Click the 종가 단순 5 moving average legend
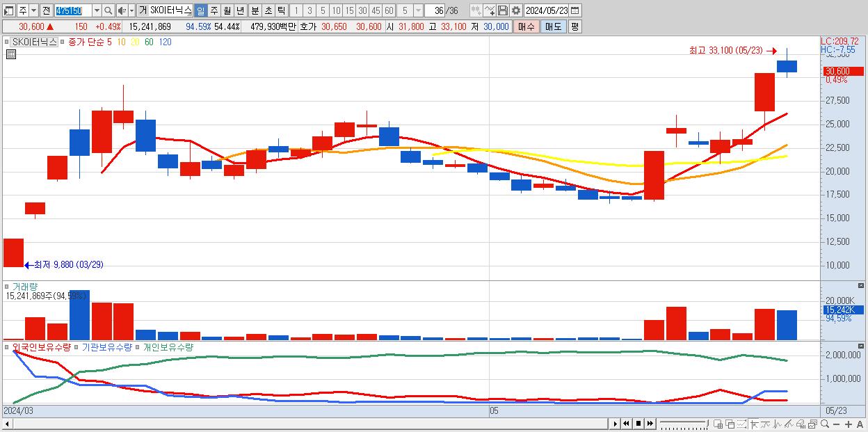Viewport: 868px width, 432px height. click(x=90, y=42)
